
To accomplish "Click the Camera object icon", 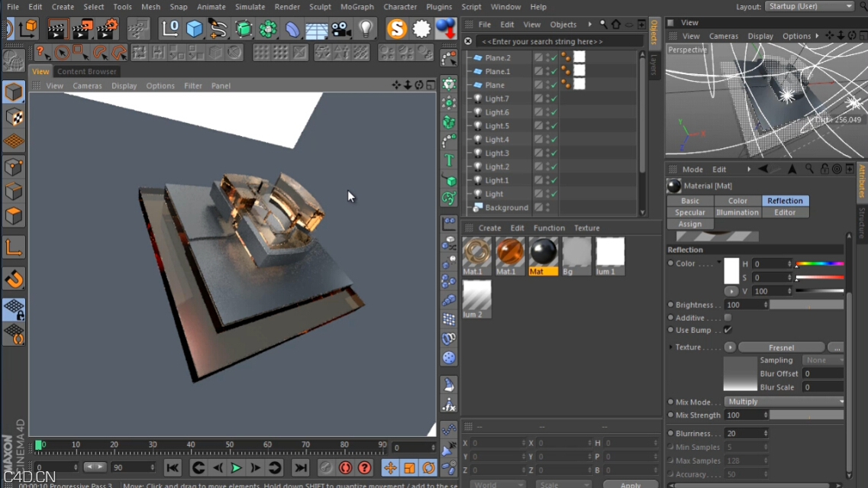I will 341,30.
